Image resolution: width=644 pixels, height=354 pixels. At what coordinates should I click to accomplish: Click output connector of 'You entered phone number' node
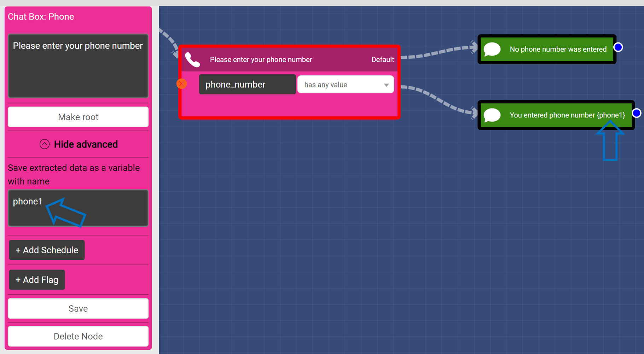pyautogui.click(x=636, y=113)
